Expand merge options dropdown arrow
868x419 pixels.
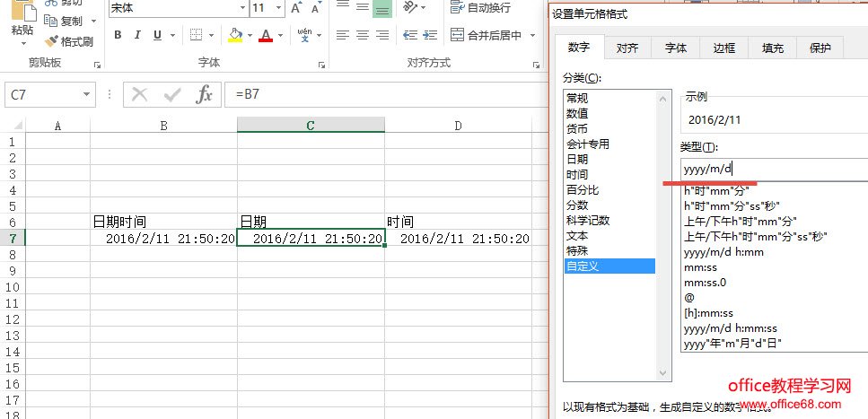coord(532,35)
